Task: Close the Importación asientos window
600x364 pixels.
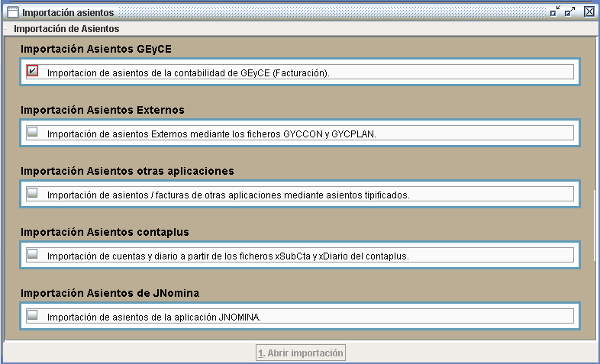Action: pos(589,12)
